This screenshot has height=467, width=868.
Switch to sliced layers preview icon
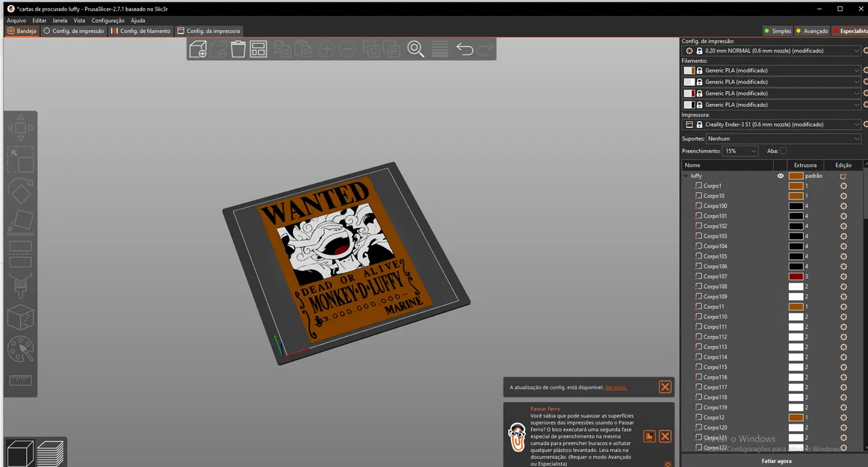tap(50, 453)
